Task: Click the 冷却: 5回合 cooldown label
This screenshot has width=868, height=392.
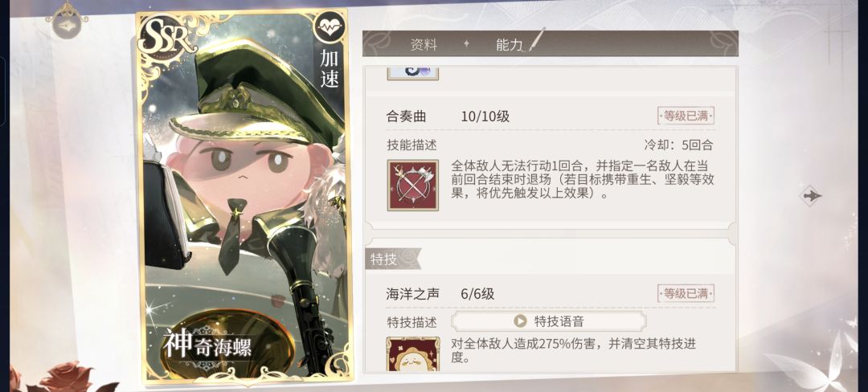Action: (678, 145)
